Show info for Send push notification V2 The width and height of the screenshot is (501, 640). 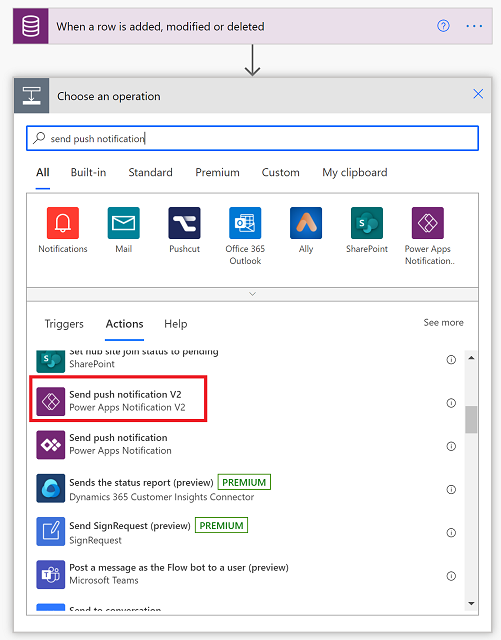click(451, 403)
